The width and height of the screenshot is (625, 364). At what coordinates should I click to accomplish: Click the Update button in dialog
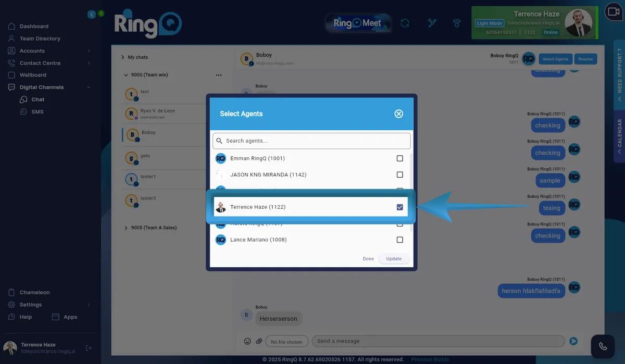pyautogui.click(x=394, y=259)
